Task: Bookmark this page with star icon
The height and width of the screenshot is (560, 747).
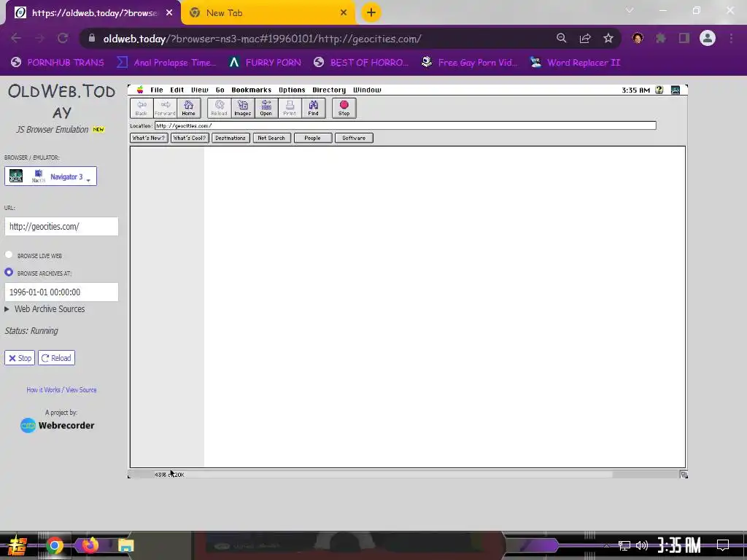Action: click(608, 39)
